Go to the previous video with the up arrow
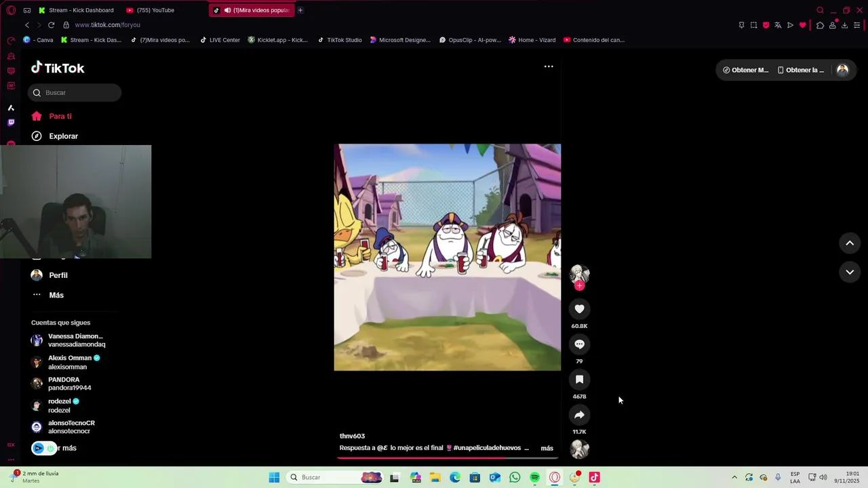 coord(850,243)
